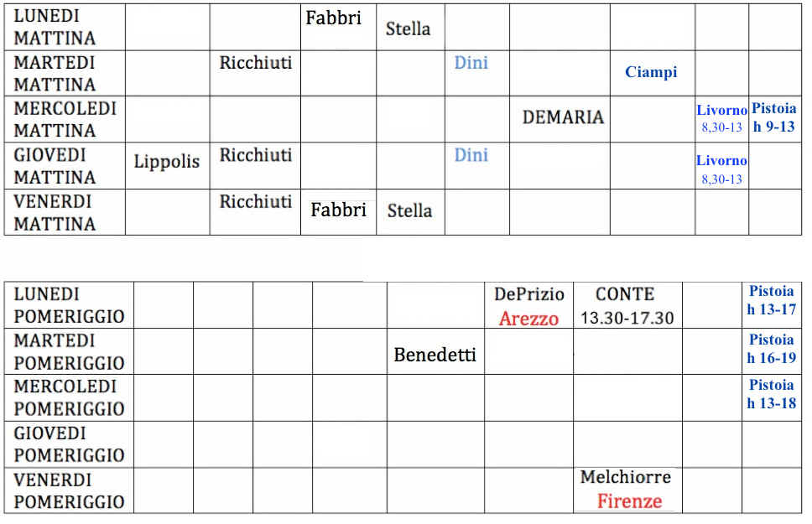
Task: Click Ricchiuti in the Martedi Mattina row
Action: [256, 63]
